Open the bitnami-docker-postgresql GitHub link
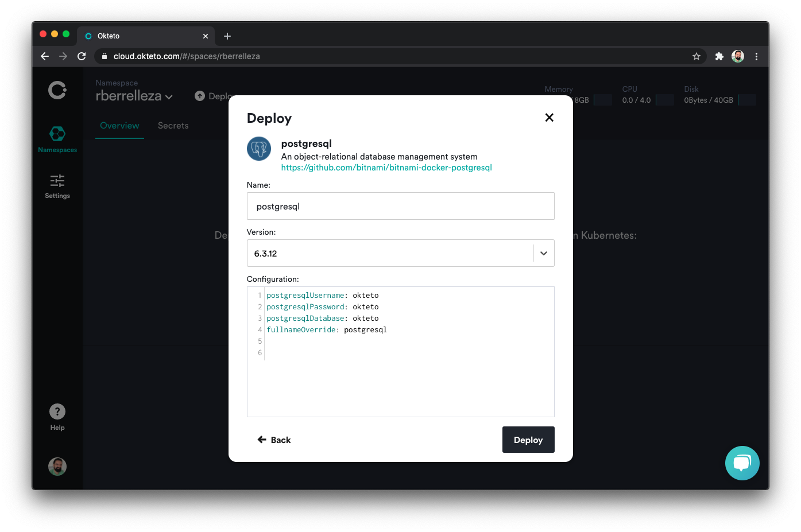Image resolution: width=801 pixels, height=532 pixels. (386, 168)
